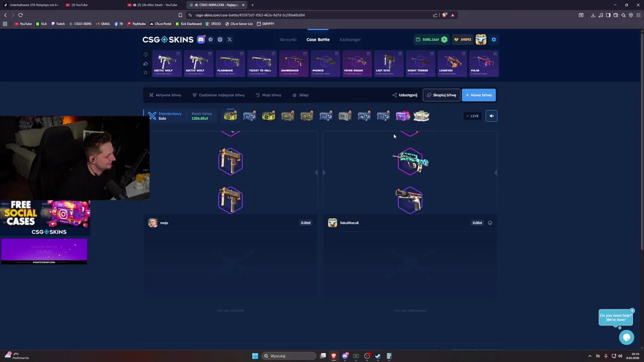
Task: Click the LIVE indicator button
Action: pos(472,116)
